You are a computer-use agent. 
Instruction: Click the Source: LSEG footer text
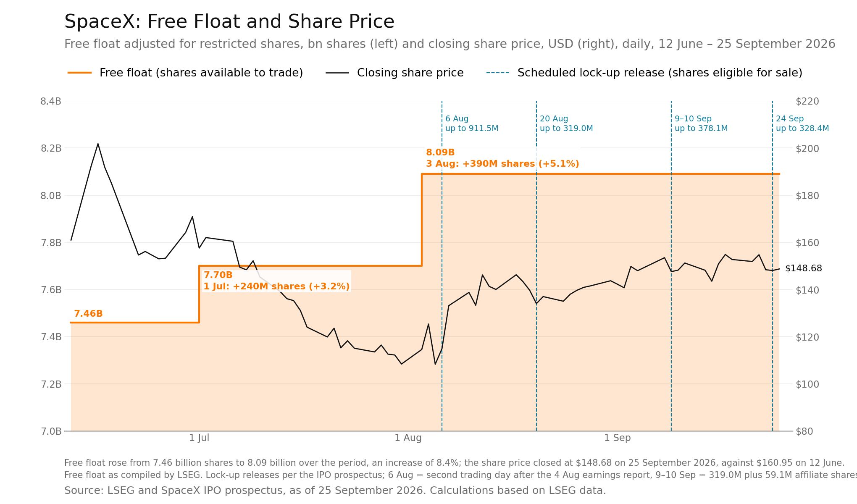click(335, 491)
